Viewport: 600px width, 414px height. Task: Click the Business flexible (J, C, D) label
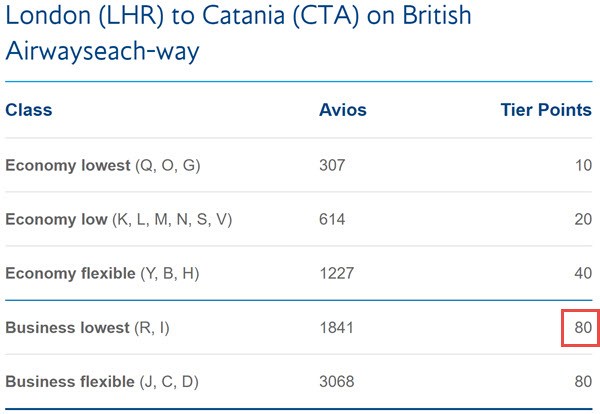point(102,382)
